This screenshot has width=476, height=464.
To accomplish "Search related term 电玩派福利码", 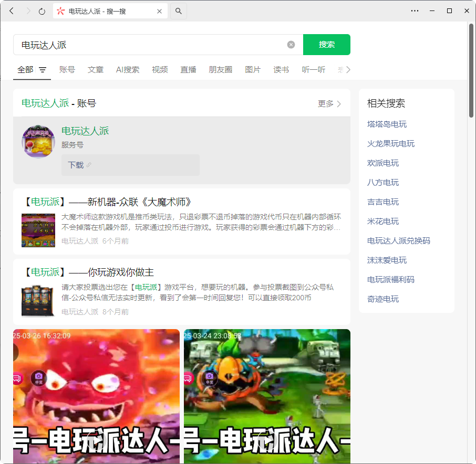I will pos(391,279).
